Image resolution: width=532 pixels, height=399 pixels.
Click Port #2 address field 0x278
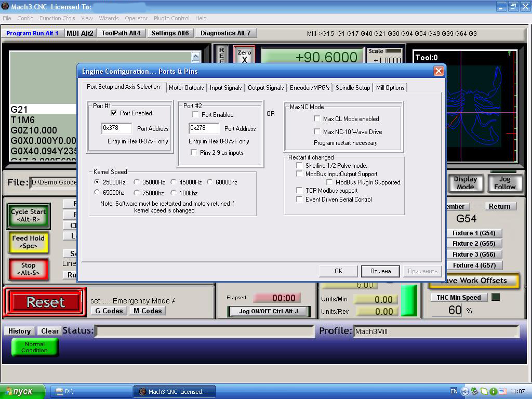(x=204, y=128)
